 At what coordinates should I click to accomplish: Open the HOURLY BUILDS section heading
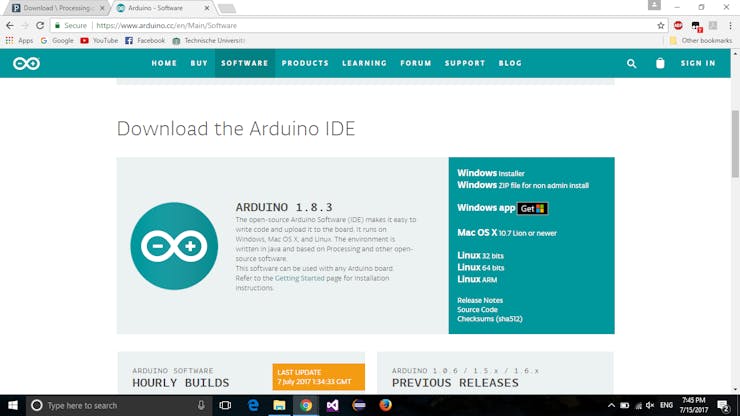181,383
